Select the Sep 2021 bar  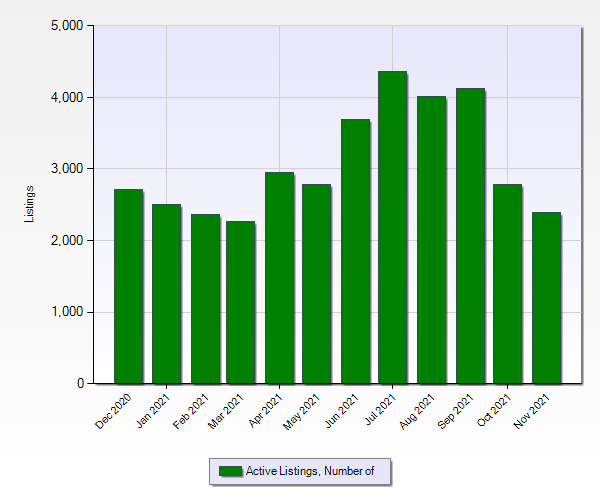[470, 236]
